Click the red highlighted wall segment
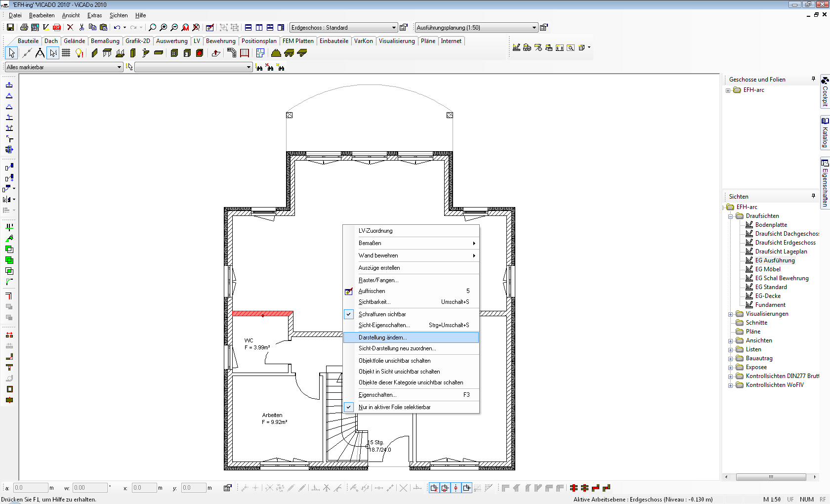 [x=262, y=314]
